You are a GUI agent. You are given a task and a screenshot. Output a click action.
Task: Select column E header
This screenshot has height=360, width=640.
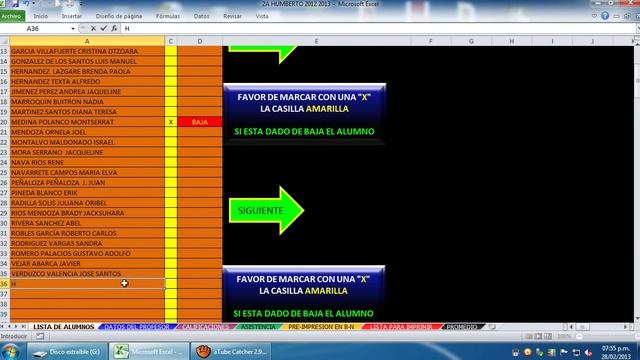(316, 41)
